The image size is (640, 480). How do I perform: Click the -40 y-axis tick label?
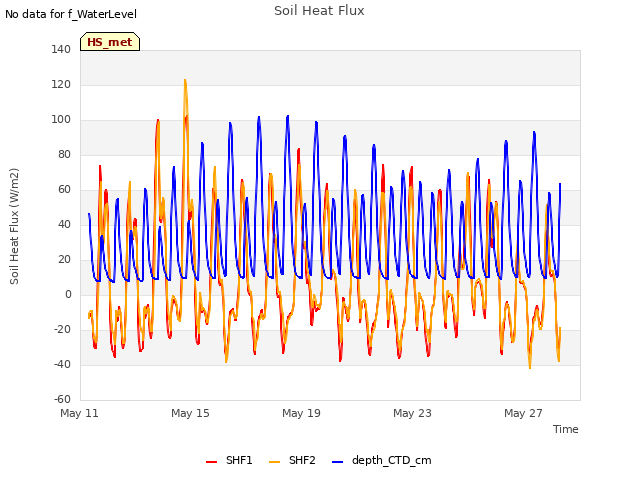[x=62, y=364]
